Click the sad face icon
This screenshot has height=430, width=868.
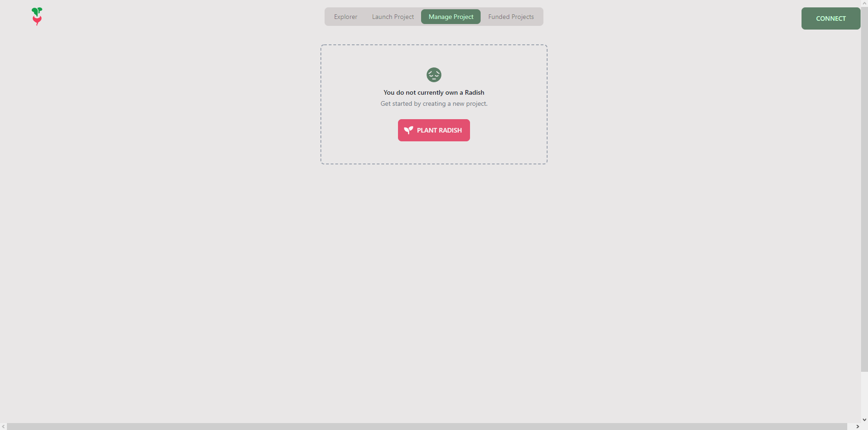tap(434, 75)
